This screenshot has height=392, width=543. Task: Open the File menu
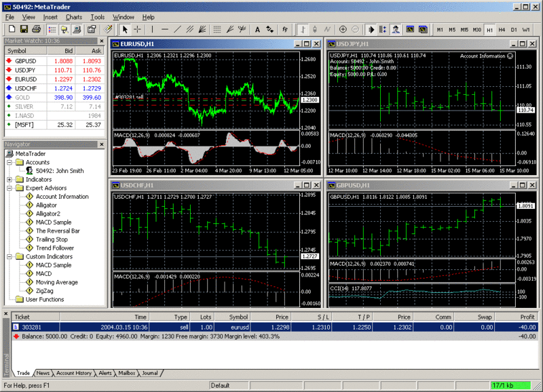point(10,17)
